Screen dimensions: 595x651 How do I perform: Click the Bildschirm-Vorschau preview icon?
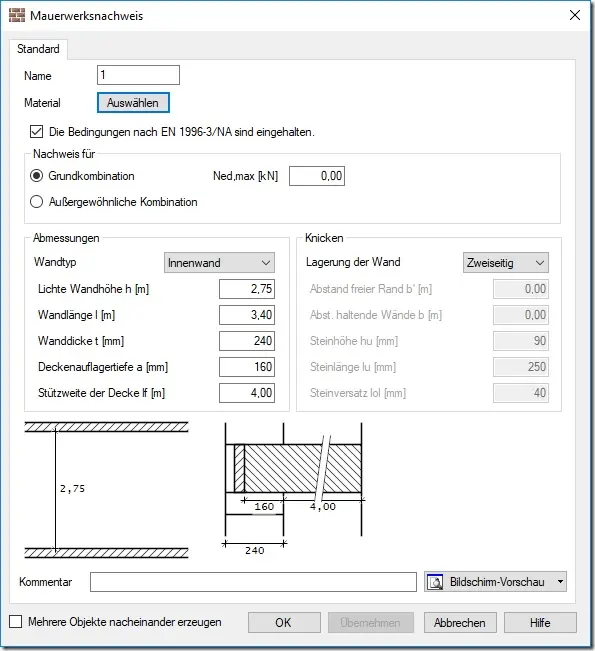435,582
